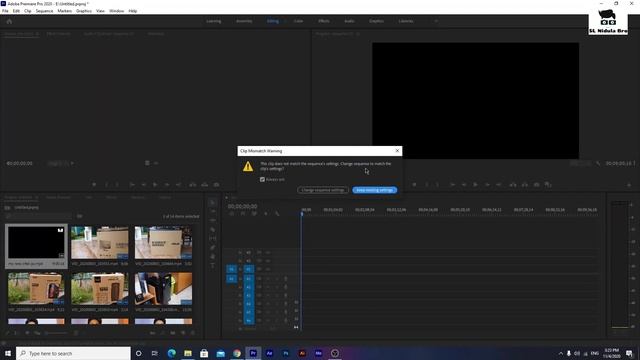Toggle the Always ask checkbox
The image size is (640, 360).
pyautogui.click(x=262, y=179)
